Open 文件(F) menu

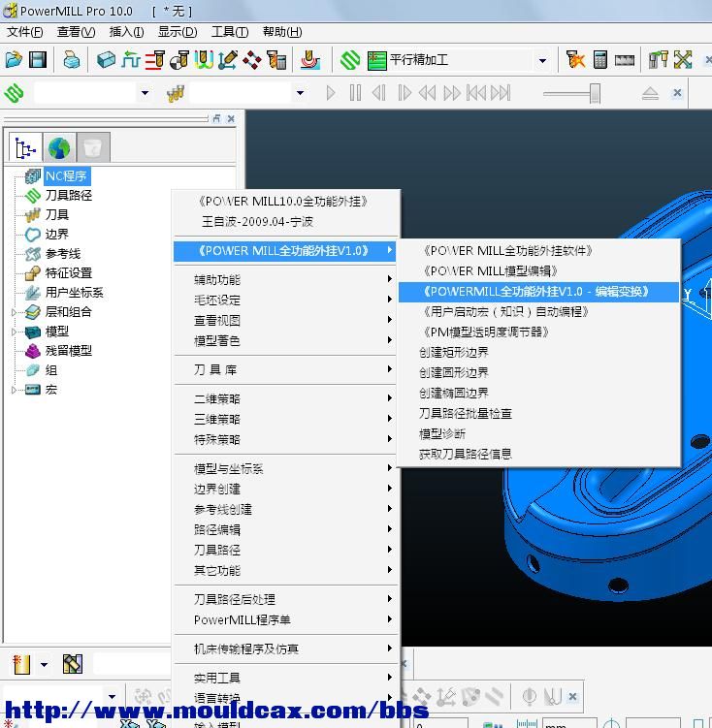tap(25, 32)
